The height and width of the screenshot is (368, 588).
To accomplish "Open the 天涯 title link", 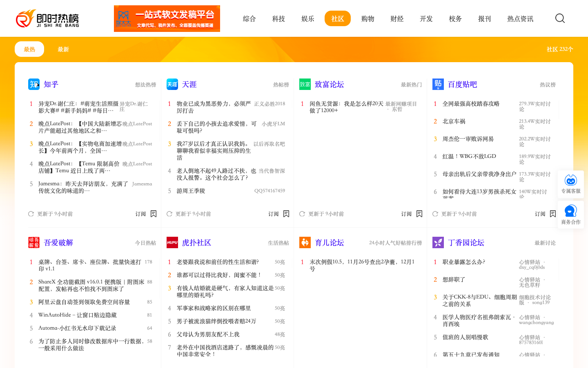I will point(189,84).
